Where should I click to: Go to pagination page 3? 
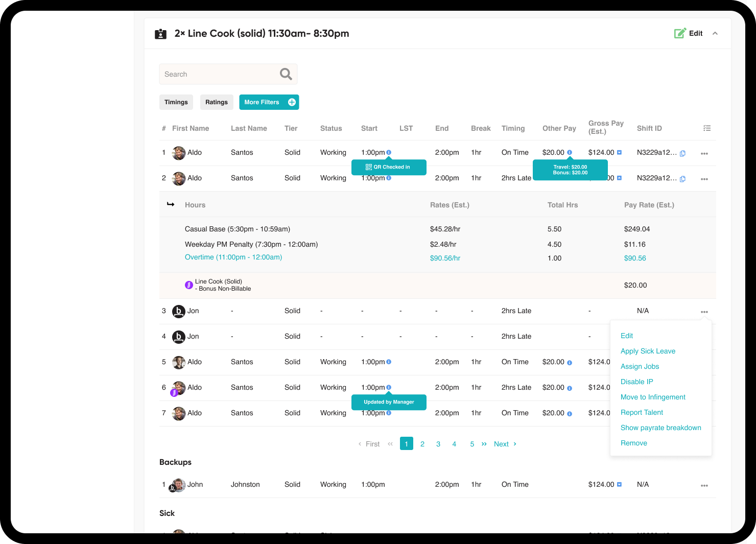(x=438, y=444)
